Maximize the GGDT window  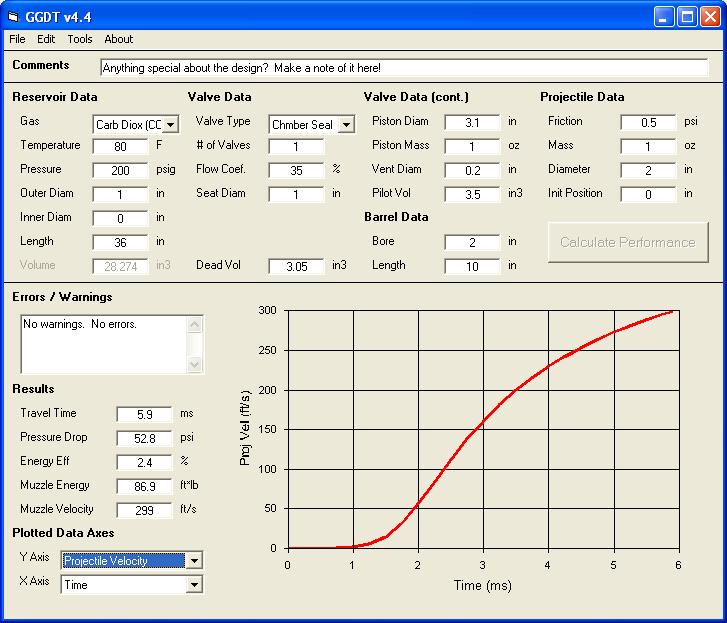(687, 16)
